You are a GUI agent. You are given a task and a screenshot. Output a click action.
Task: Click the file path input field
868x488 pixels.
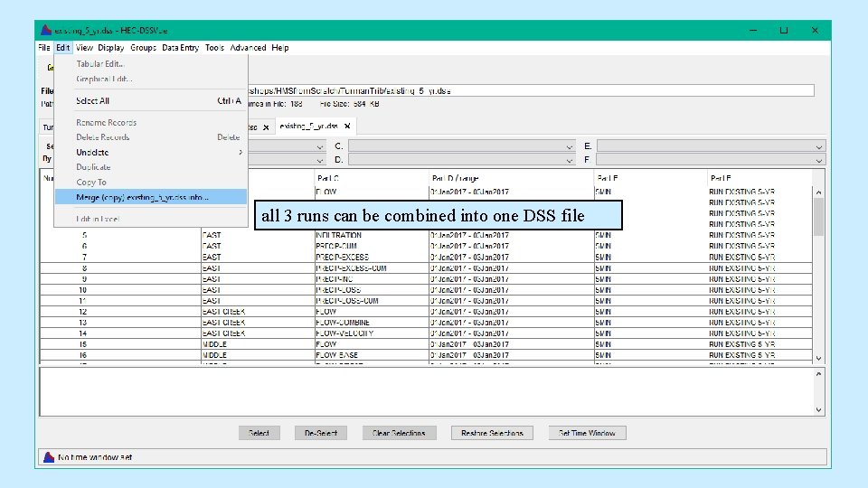coord(531,90)
